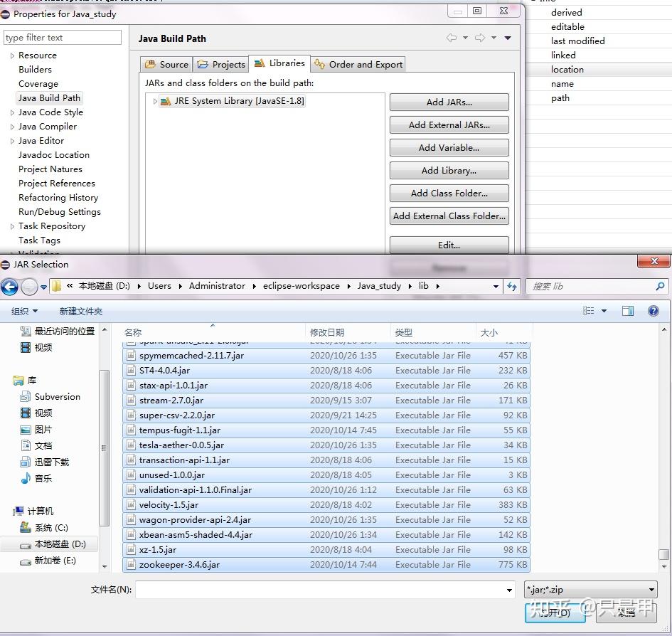
Task: Click the back navigation arrow
Action: point(10,286)
